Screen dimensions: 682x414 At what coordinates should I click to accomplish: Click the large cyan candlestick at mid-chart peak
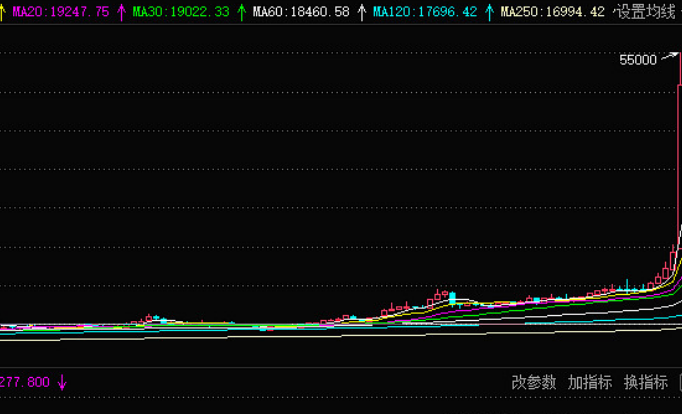click(x=452, y=298)
